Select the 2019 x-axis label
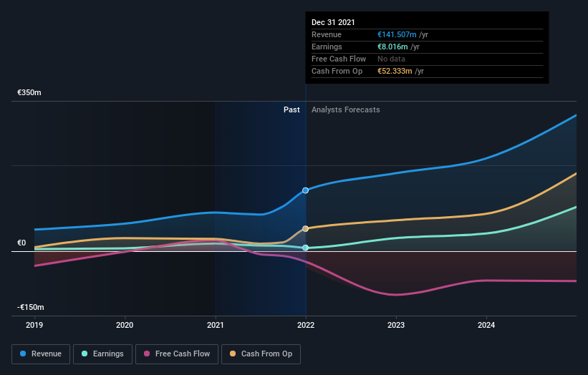 click(34, 325)
